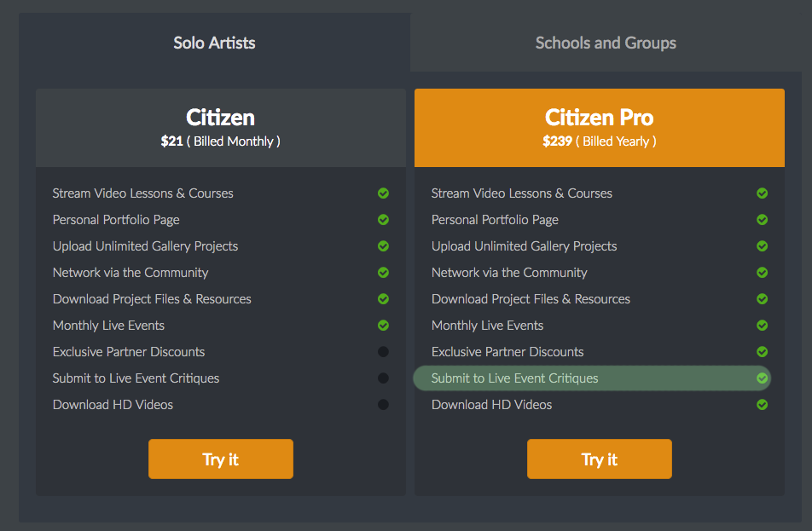Select the highlighted Submit to Live Event Critiques row
Screen dimensions: 812x531
592,378
